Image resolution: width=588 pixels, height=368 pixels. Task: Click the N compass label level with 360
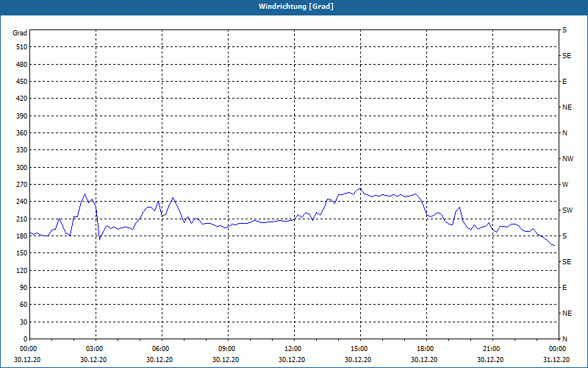coord(564,133)
